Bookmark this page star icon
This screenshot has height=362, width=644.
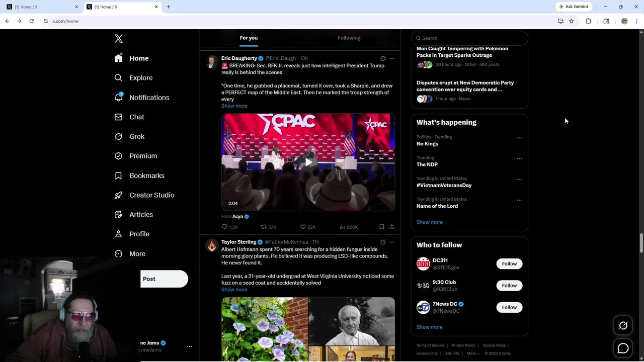click(x=572, y=21)
